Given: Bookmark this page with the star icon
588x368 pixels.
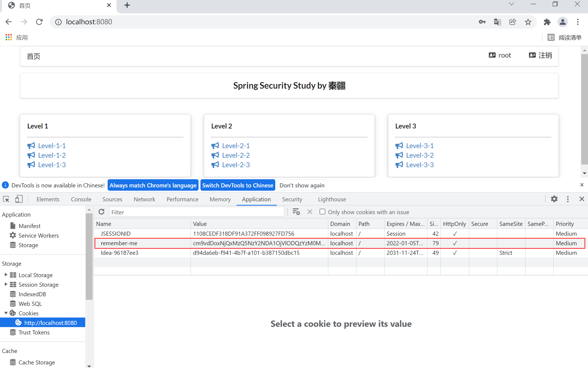Looking at the screenshot, I should pos(528,22).
